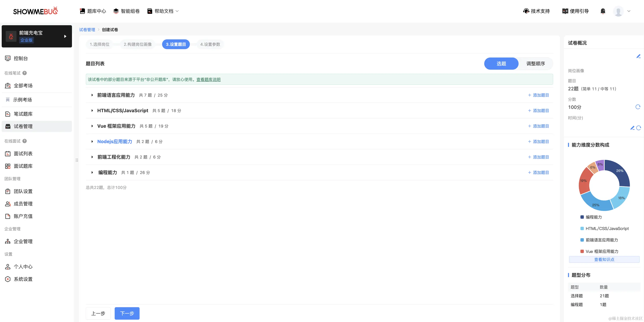Click the user avatar at top right
The width and height of the screenshot is (644, 322).
[618, 11]
